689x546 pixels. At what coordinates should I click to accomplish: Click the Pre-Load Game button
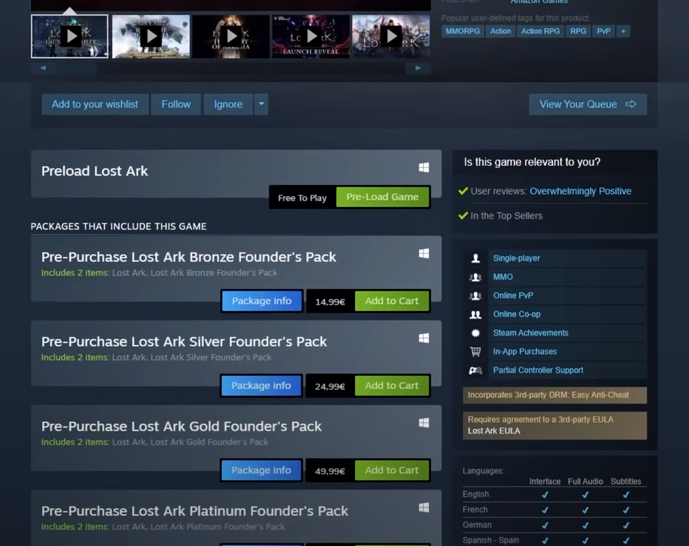click(382, 197)
